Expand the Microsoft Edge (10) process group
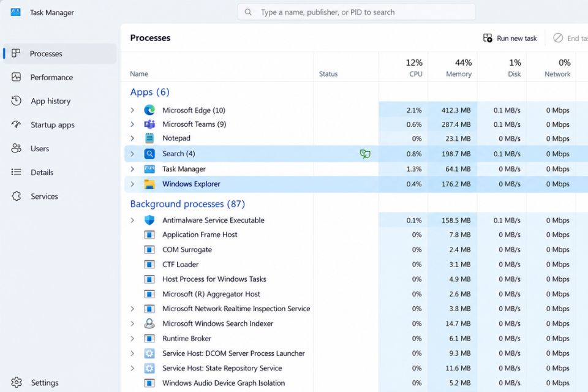588x392 pixels. [x=132, y=110]
